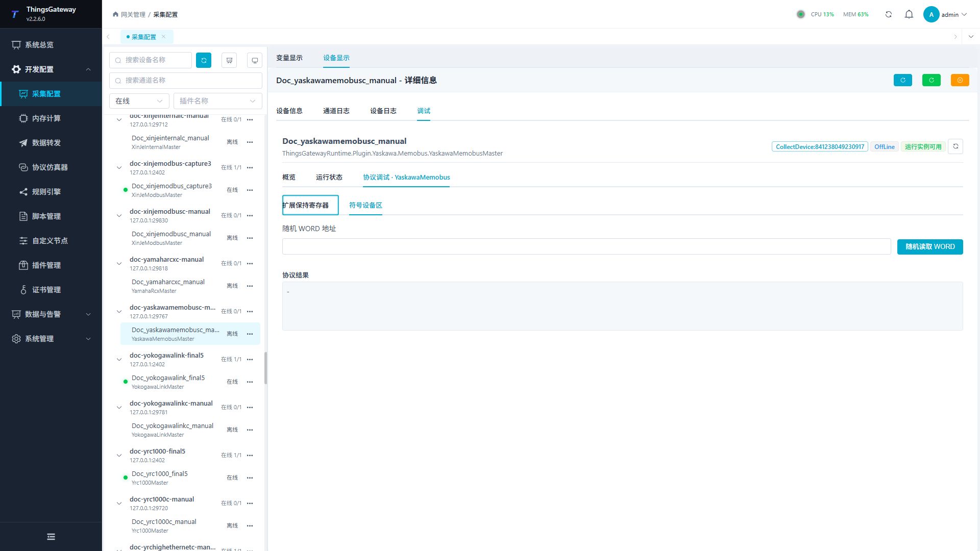Image resolution: width=980 pixels, height=551 pixels.
Task: Click the refresh icon in the top header
Action: [889, 14]
